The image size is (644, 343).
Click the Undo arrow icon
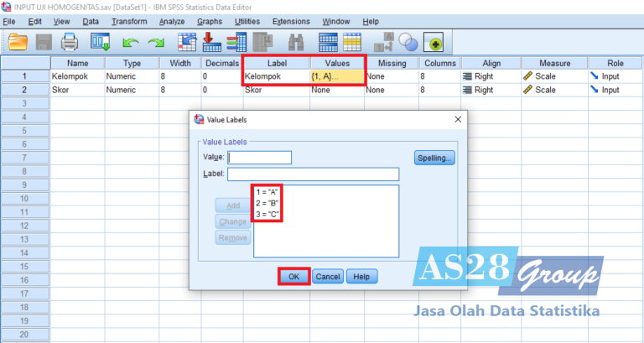pos(130,41)
